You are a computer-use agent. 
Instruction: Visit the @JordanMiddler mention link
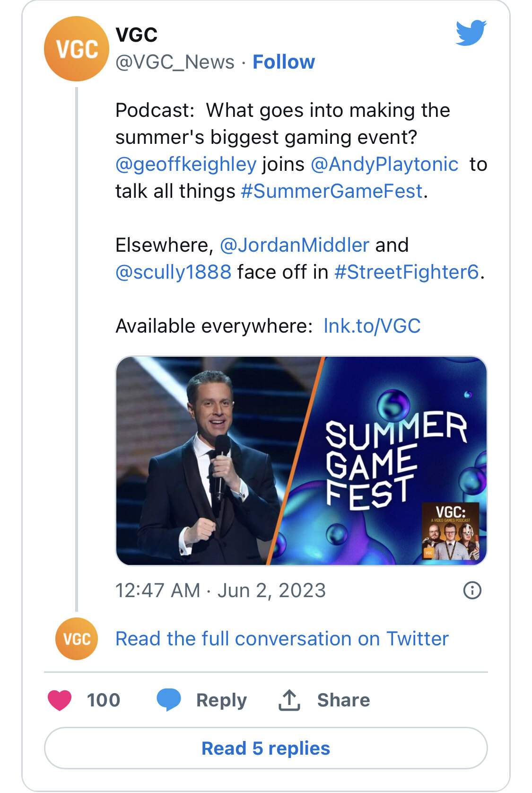coord(295,245)
